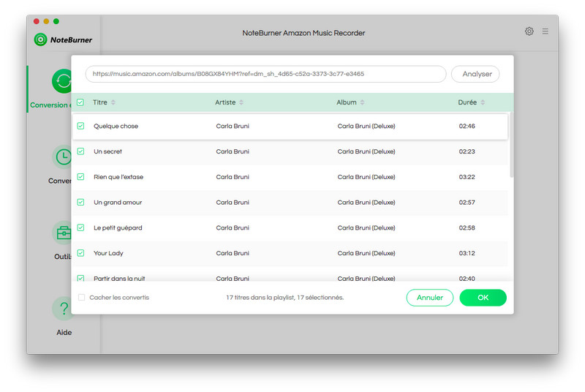
Task: Enable Cacher les convertis checkbox
Action: (x=81, y=297)
